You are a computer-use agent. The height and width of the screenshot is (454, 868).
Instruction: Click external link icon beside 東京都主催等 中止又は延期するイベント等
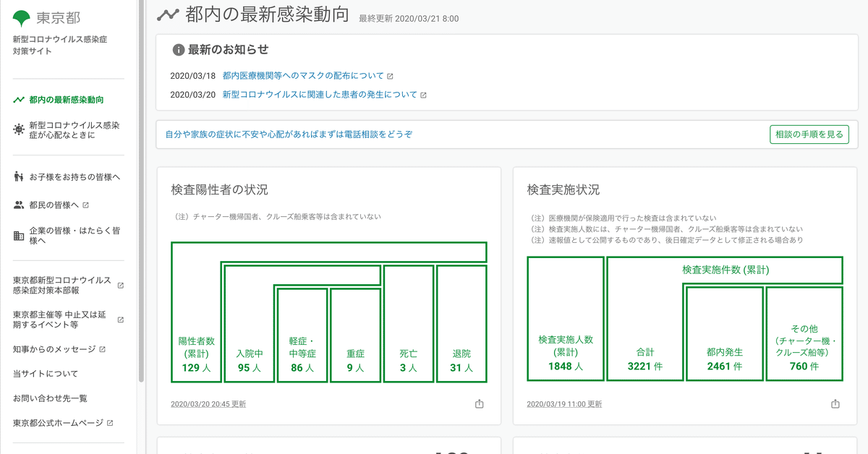120,320
